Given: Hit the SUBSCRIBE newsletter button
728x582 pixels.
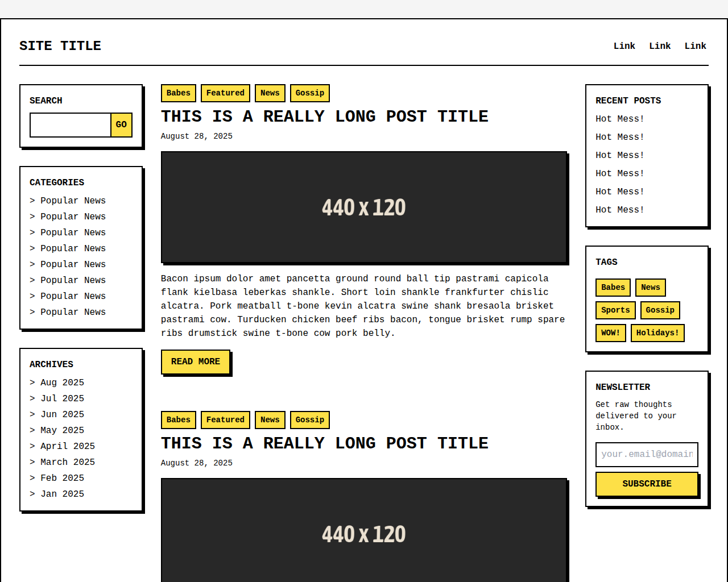Looking at the screenshot, I should pos(647,483).
